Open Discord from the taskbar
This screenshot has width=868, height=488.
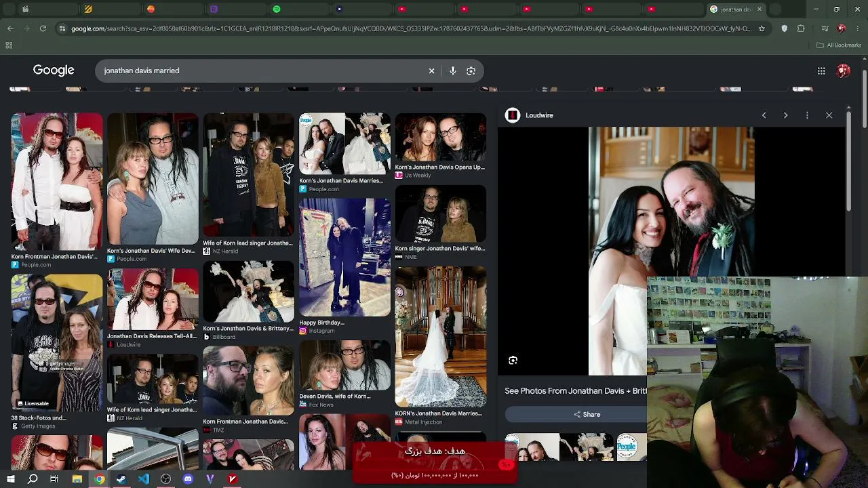pyautogui.click(x=188, y=479)
